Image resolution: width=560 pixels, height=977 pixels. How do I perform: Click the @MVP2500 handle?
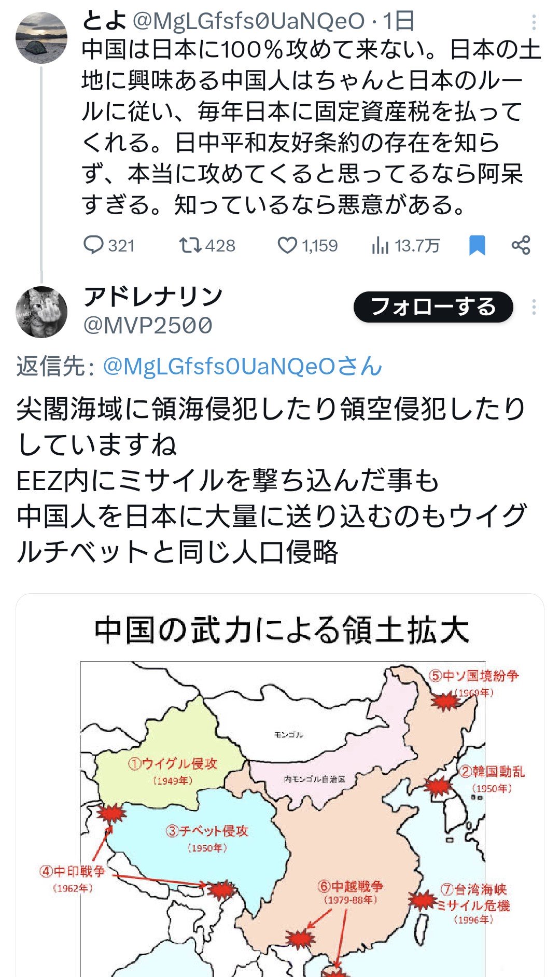[148, 326]
